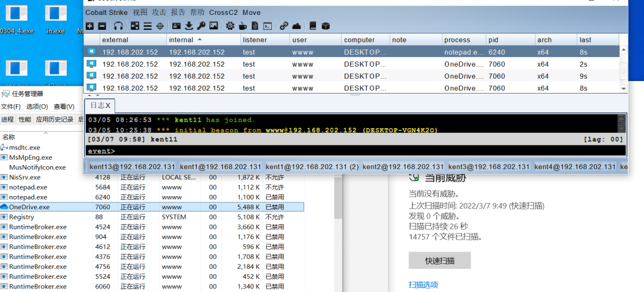This screenshot has width=644, height=292.
Task: Open the 视图 menu
Action: click(x=140, y=13)
